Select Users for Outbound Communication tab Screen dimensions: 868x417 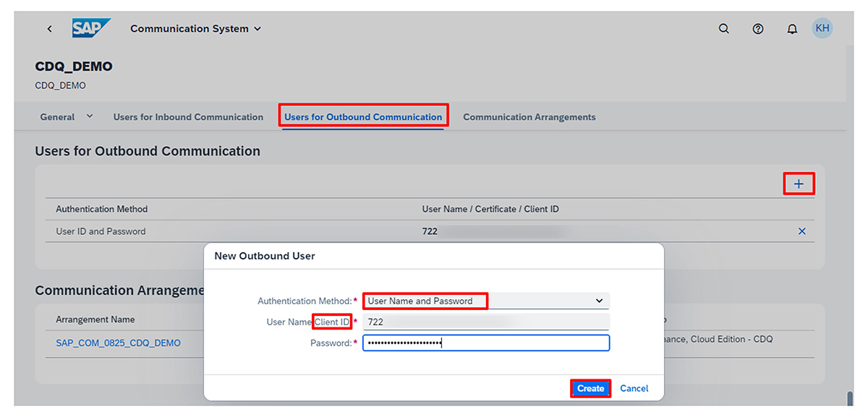tap(363, 117)
